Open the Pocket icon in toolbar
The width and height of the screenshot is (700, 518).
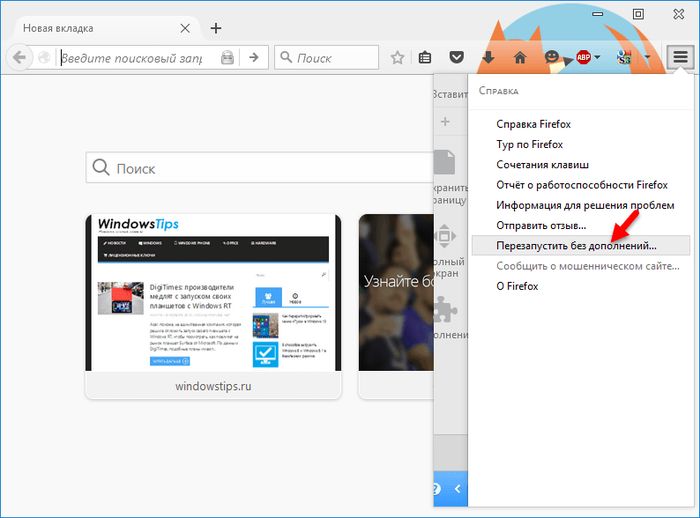click(456, 57)
